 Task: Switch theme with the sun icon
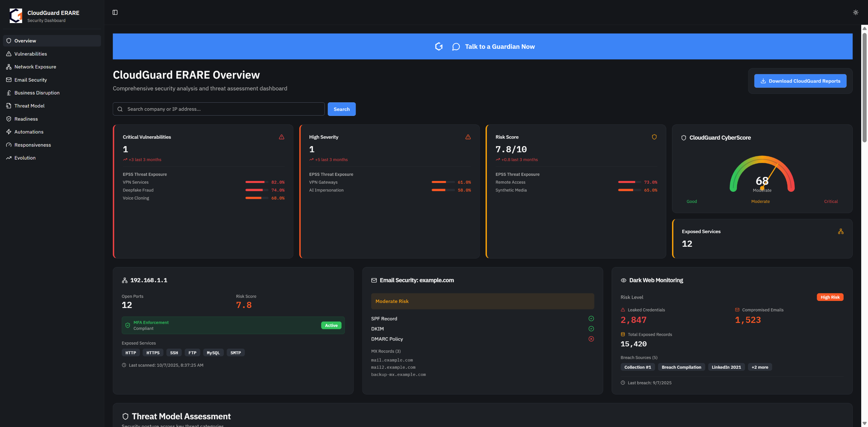[x=855, y=13]
